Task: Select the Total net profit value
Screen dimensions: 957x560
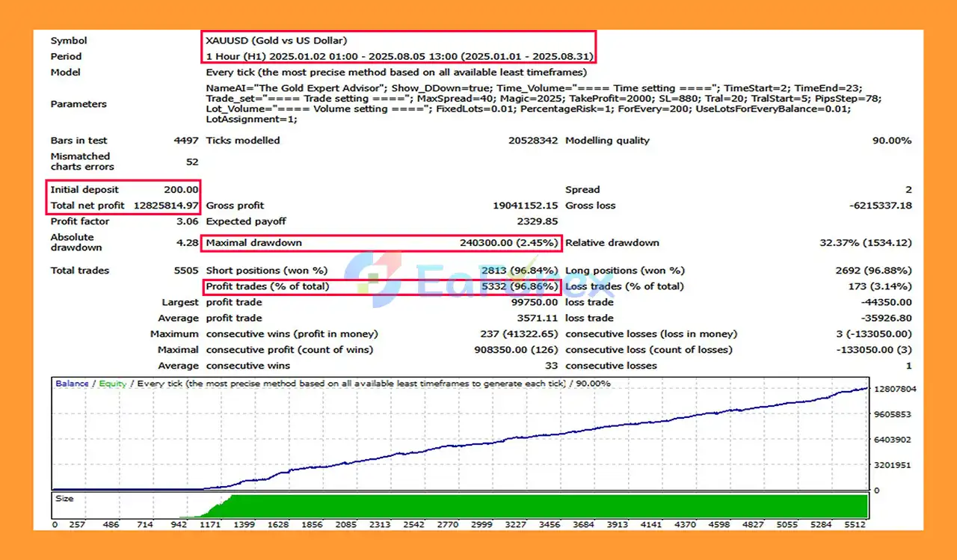Action: (167, 206)
